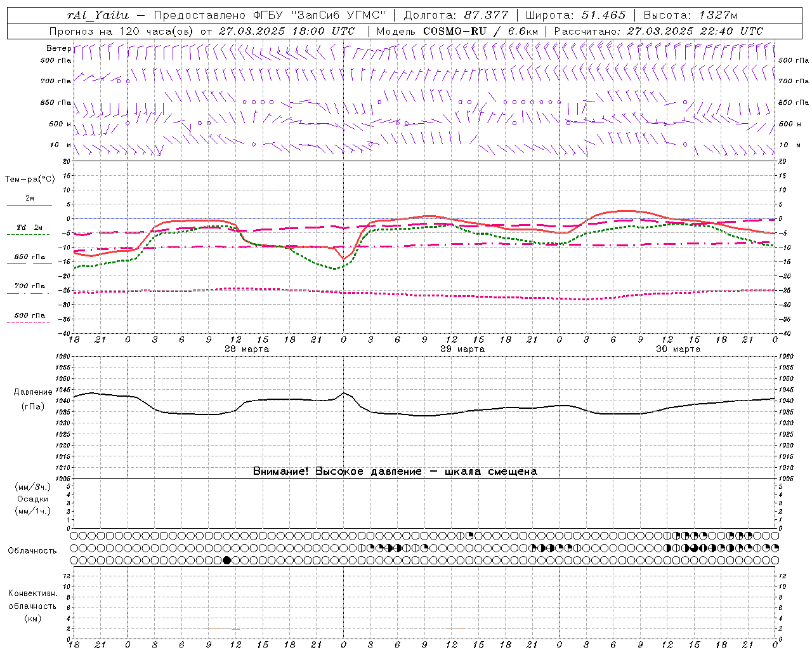Click the "500 гПа" label in the temperature legend
This screenshot has height=650, width=812.
(x=29, y=315)
